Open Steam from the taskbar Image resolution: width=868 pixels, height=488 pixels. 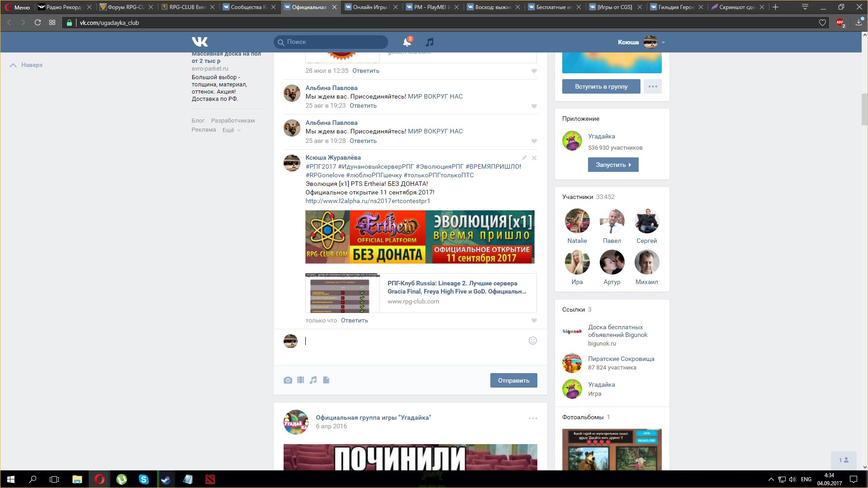(x=166, y=479)
